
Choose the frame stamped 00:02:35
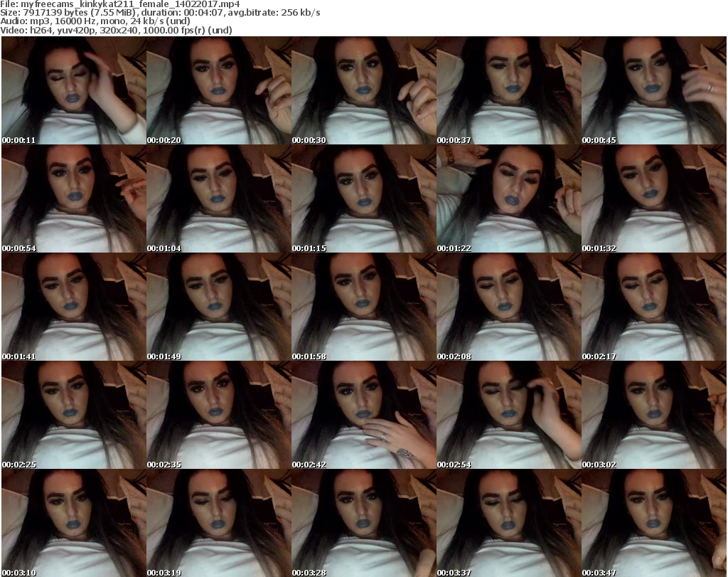pyautogui.click(x=219, y=415)
